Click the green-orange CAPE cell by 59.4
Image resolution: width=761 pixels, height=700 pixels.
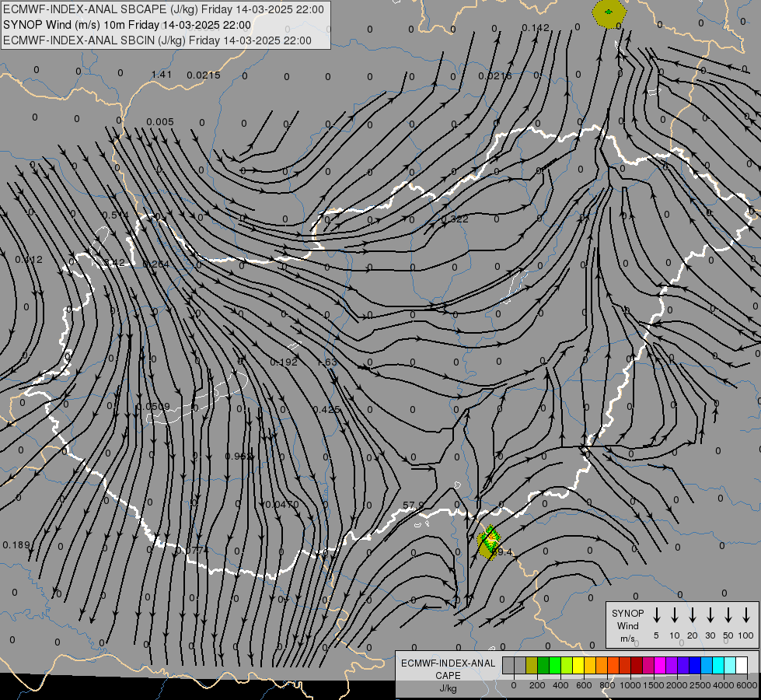pos(489,541)
